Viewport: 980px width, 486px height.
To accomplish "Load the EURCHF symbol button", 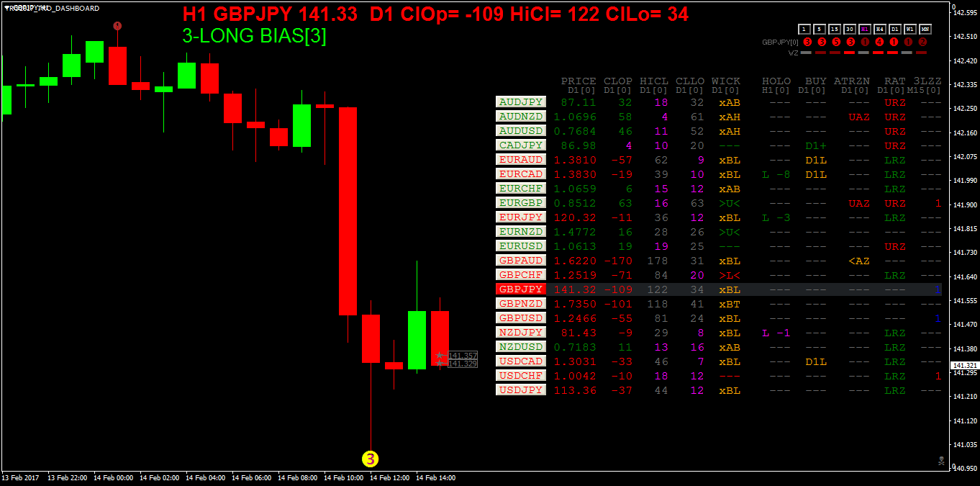I will 521,189.
